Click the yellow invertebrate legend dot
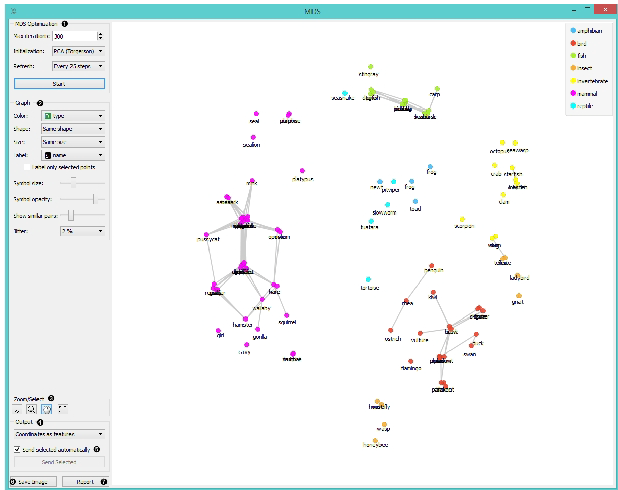618x490 pixels. (x=573, y=81)
